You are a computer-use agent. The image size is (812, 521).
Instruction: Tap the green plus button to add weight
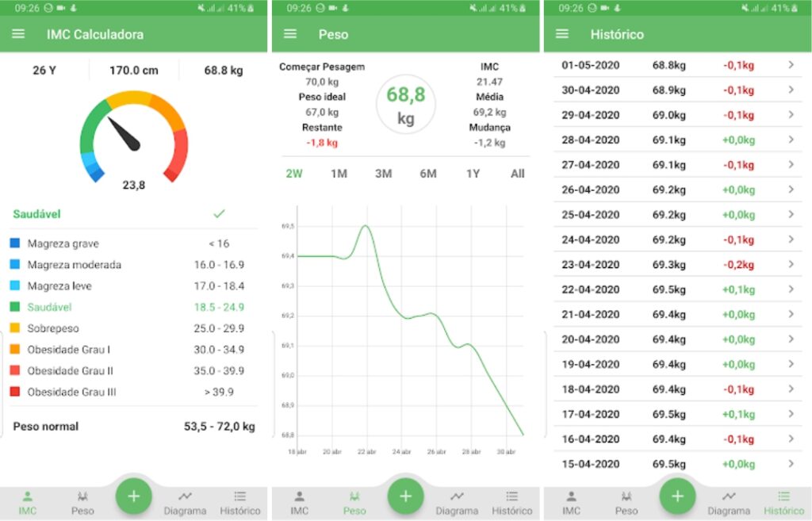[134, 496]
